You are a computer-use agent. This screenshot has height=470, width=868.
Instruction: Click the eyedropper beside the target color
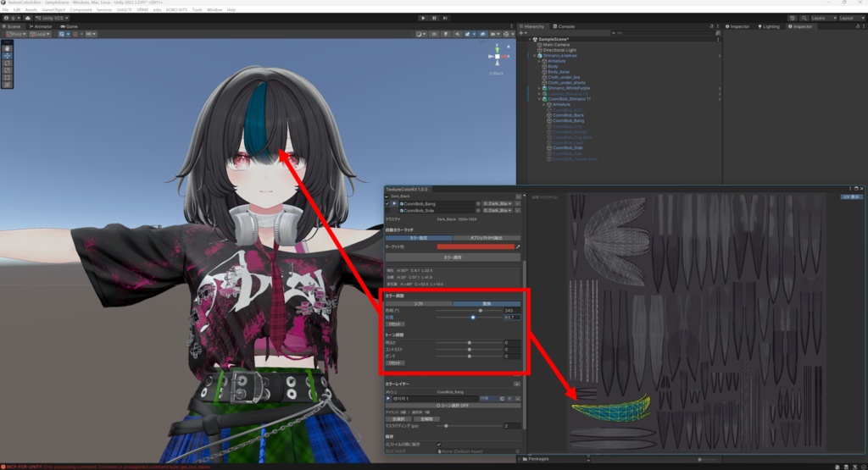(x=518, y=246)
